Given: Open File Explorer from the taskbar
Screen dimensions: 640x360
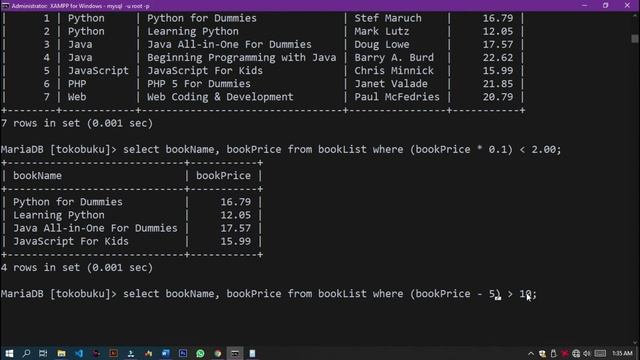Looking at the screenshot, I should tap(61, 353).
